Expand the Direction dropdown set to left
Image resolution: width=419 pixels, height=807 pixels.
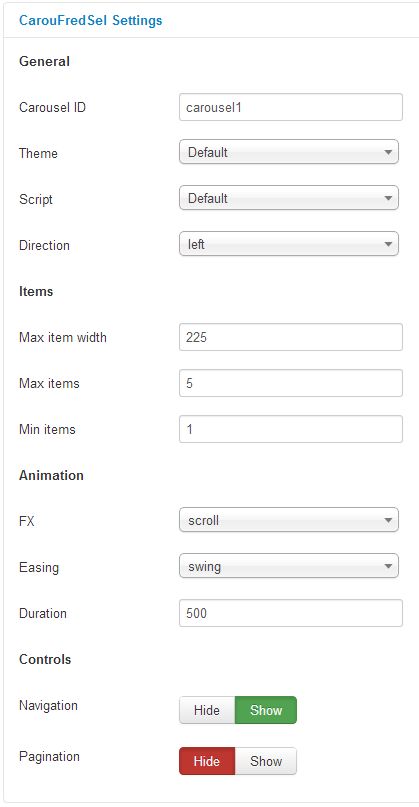pos(289,244)
